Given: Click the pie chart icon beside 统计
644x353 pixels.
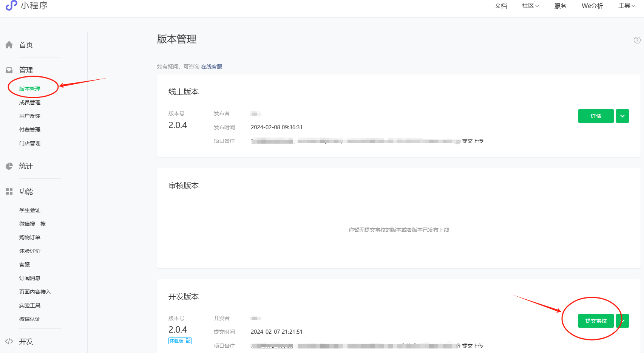Looking at the screenshot, I should [x=9, y=166].
